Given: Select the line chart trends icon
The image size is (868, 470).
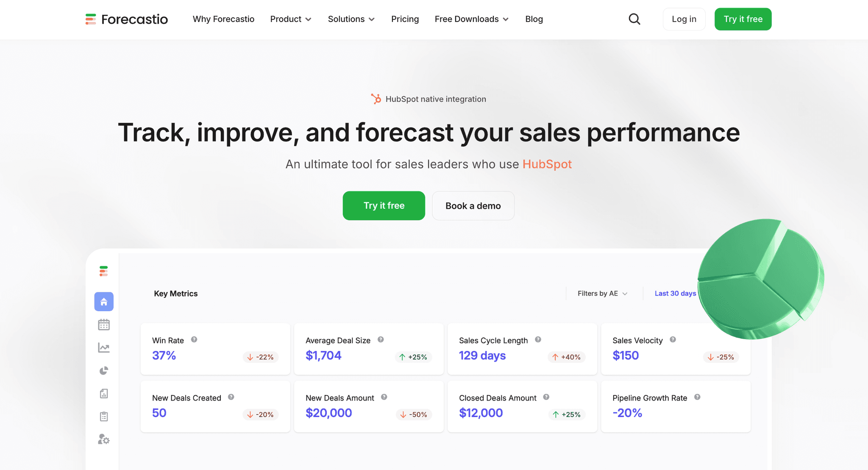Looking at the screenshot, I should click(103, 348).
